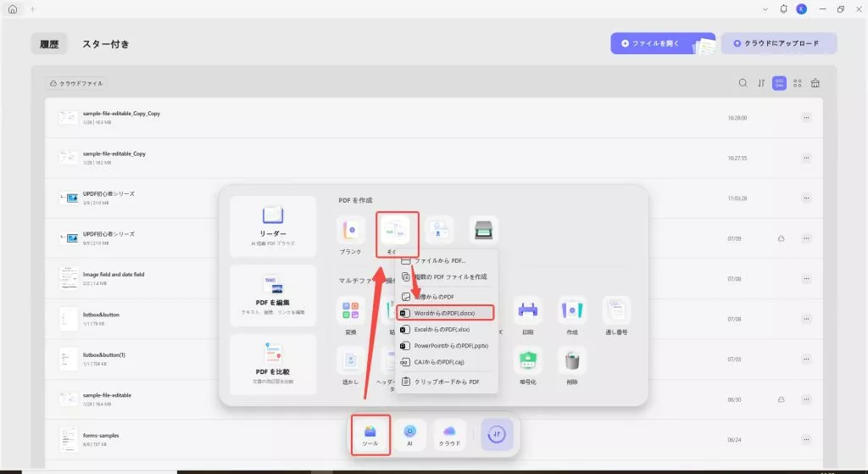Open the AI assistant dock icon
The height and width of the screenshot is (474, 868).
tap(409, 435)
